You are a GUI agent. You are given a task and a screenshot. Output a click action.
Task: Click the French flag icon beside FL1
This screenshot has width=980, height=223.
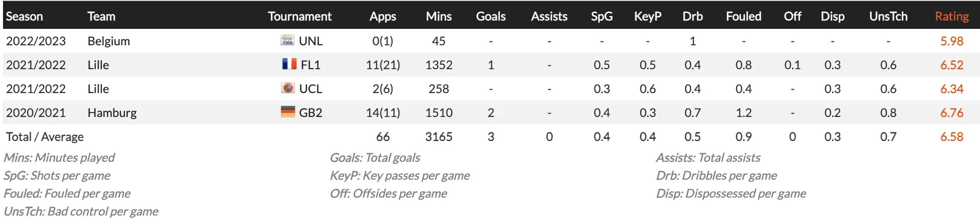[289, 64]
